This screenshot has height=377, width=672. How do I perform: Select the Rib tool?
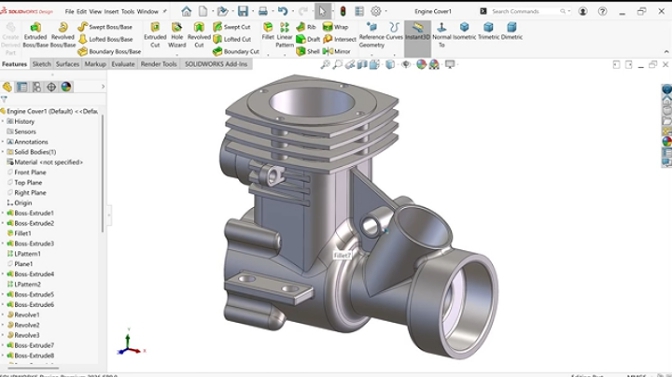tap(306, 27)
